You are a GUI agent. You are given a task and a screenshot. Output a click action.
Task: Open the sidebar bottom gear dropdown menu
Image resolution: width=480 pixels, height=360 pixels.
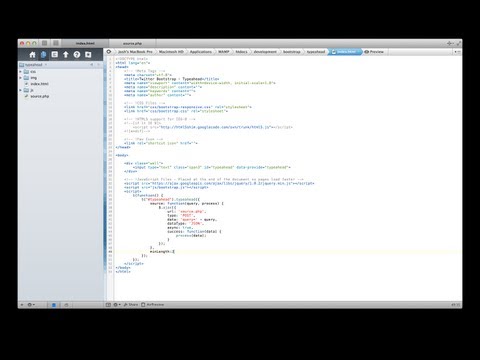point(31,305)
